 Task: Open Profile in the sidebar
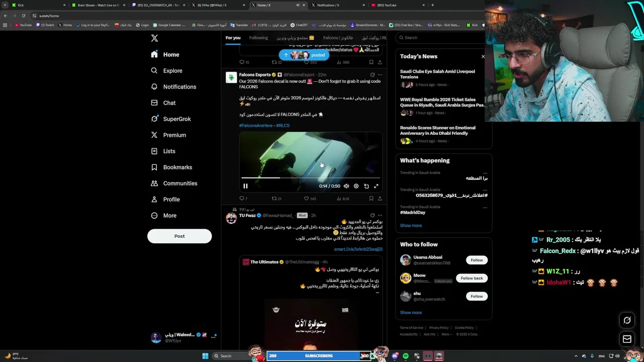(x=165, y=200)
